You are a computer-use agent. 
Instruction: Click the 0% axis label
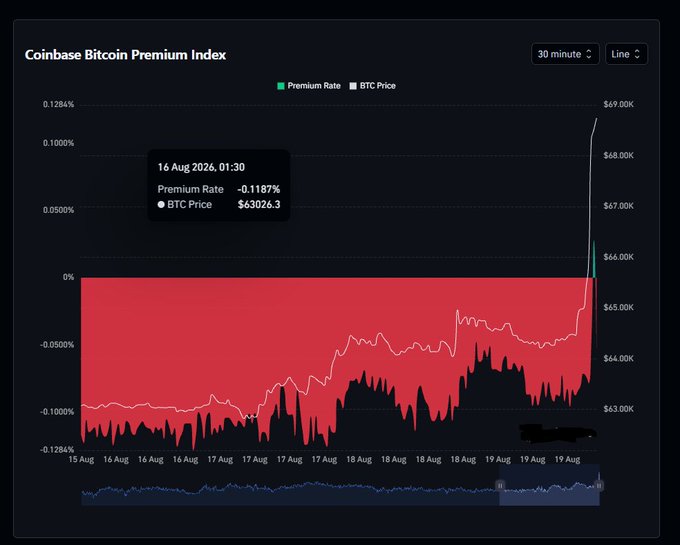[69, 277]
